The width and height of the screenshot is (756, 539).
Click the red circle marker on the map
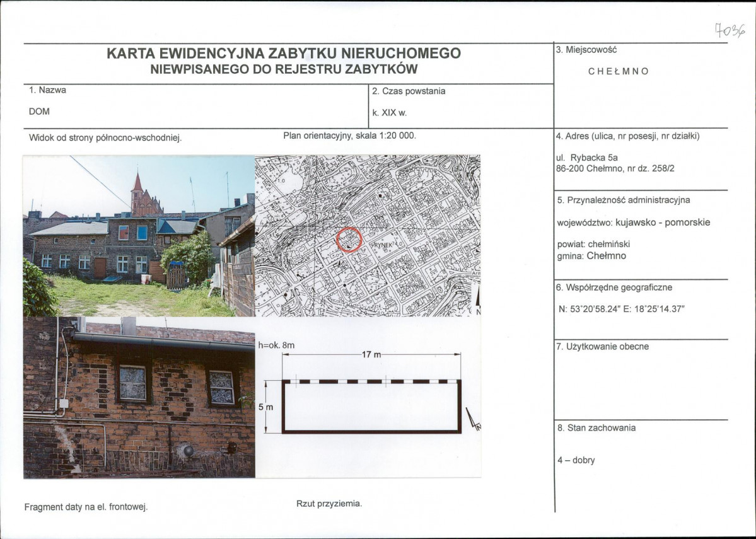[349, 240]
